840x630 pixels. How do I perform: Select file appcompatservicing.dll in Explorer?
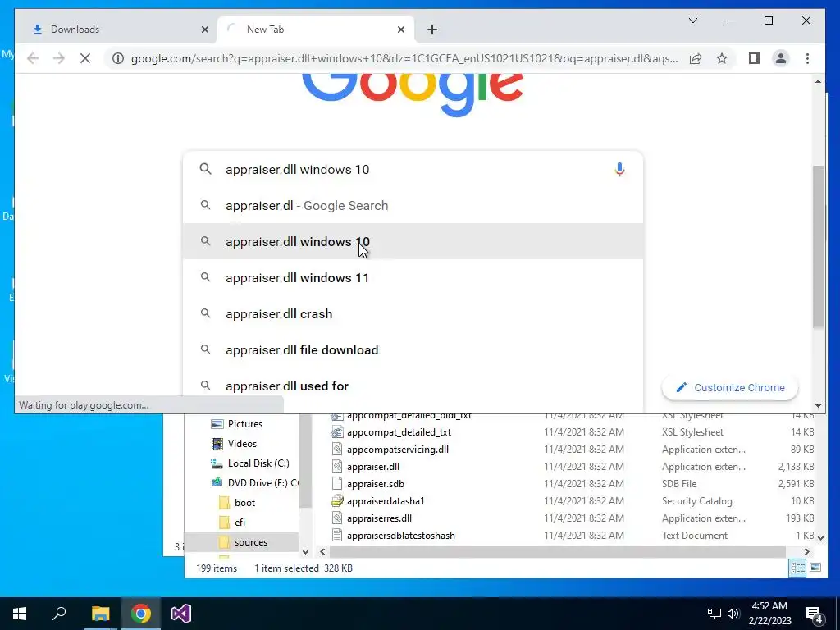[398, 450]
